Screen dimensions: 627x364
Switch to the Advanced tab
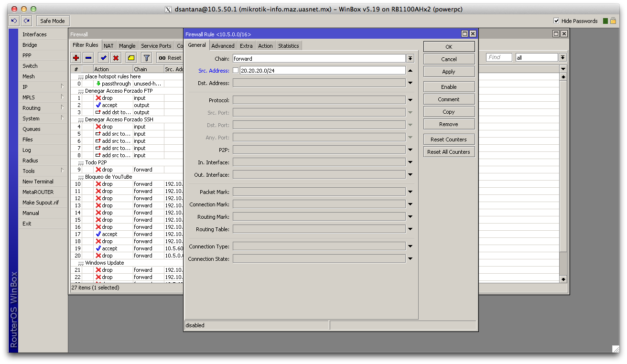coord(223,46)
